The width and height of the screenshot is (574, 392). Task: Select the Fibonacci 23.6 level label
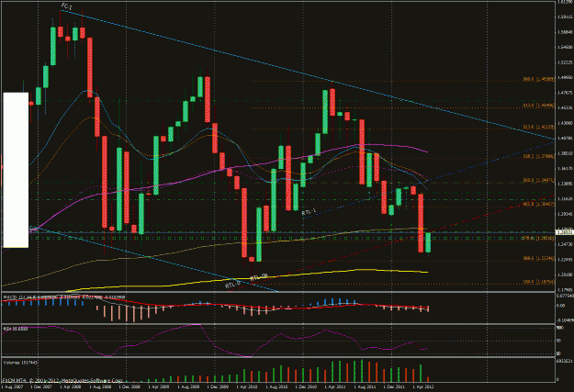pos(539,127)
